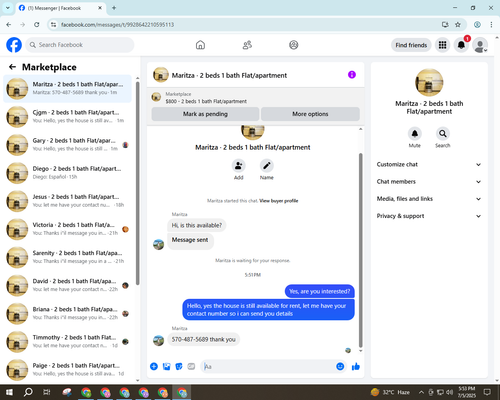Click the listing thumbnail in right panel
Screen dimensions: 500x400
pyautogui.click(x=429, y=82)
